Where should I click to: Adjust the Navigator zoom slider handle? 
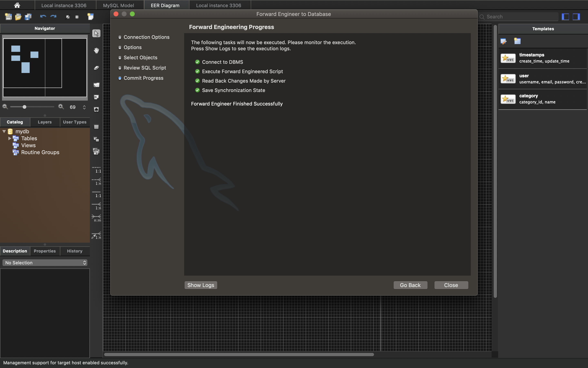pyautogui.click(x=24, y=107)
